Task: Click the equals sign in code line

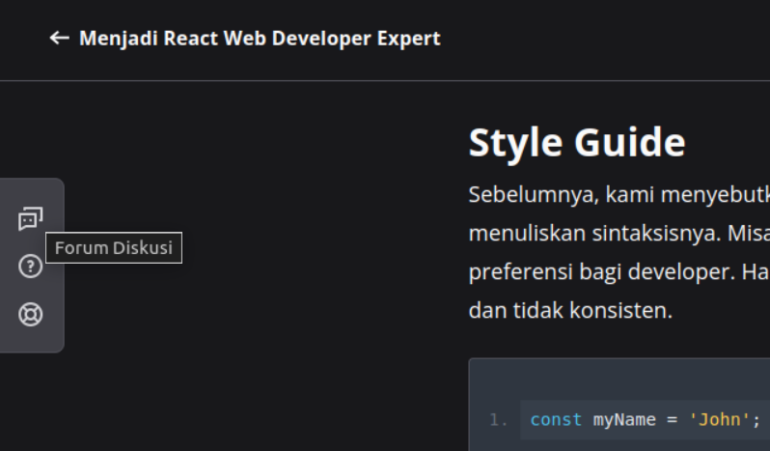Action: pyautogui.click(x=671, y=420)
